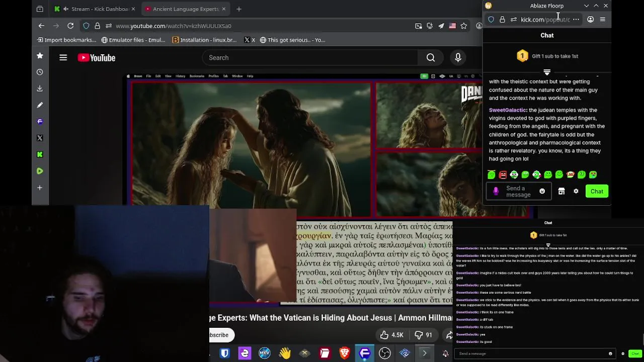This screenshot has width=644, height=362.
Task: Insert the red angry emote in chat
Action: point(503,174)
